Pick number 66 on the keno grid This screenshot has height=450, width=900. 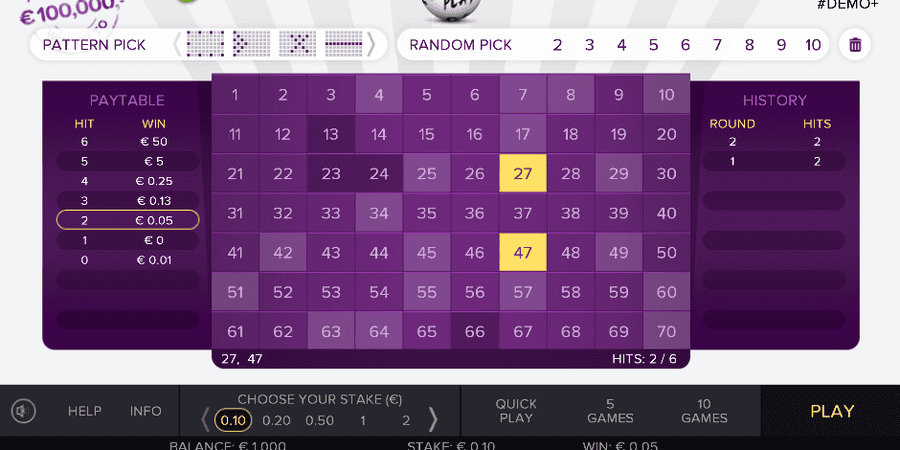(x=475, y=331)
